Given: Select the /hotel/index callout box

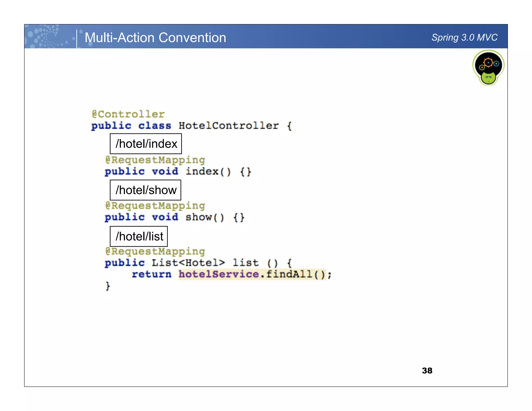Looking at the screenshot, I should tap(146, 144).
